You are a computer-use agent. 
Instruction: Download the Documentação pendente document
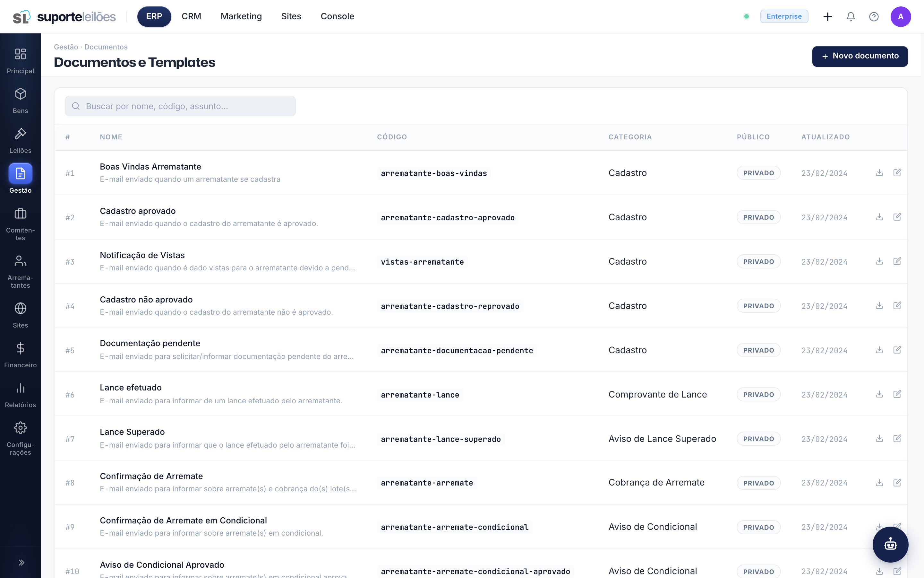879,350
